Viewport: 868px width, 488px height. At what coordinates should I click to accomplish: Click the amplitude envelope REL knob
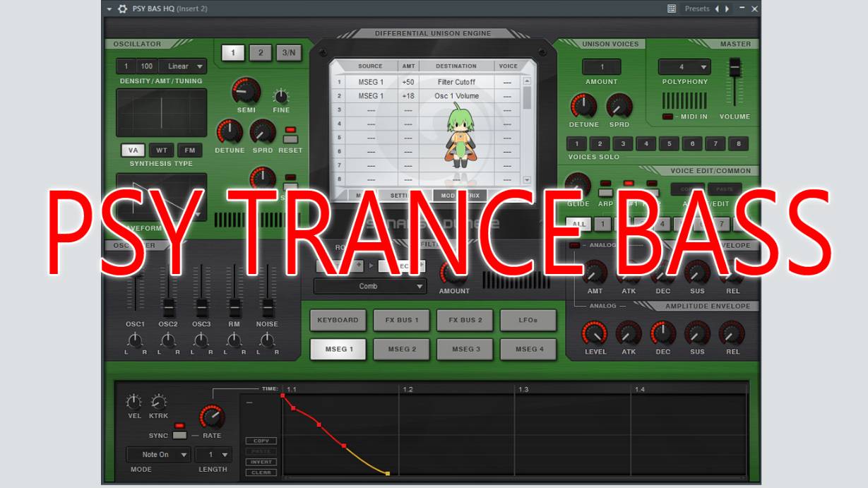click(732, 333)
